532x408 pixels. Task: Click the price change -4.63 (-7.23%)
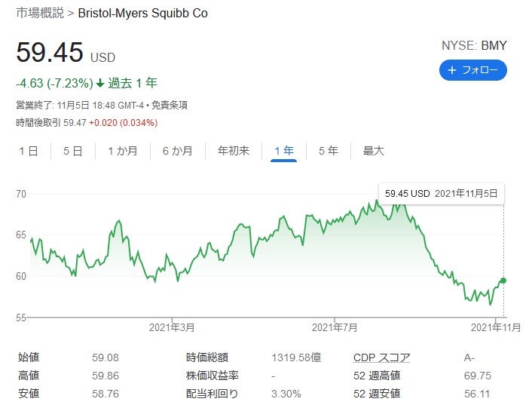[x=54, y=83]
